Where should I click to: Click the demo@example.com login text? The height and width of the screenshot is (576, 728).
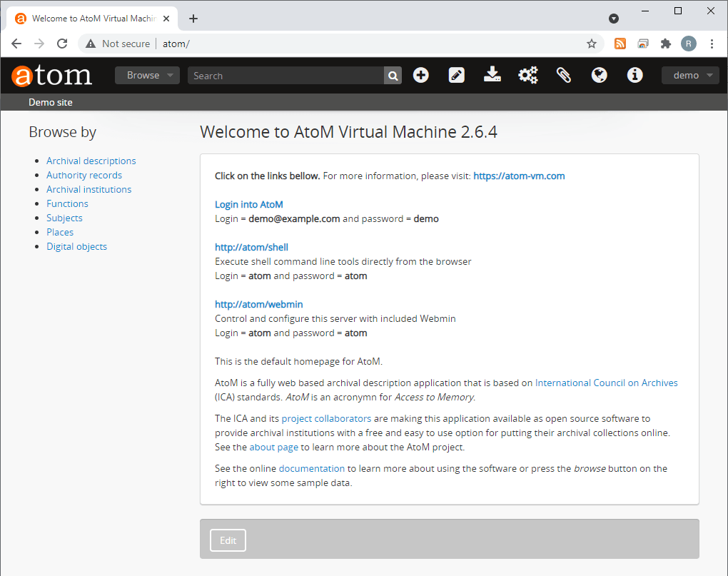pos(294,219)
